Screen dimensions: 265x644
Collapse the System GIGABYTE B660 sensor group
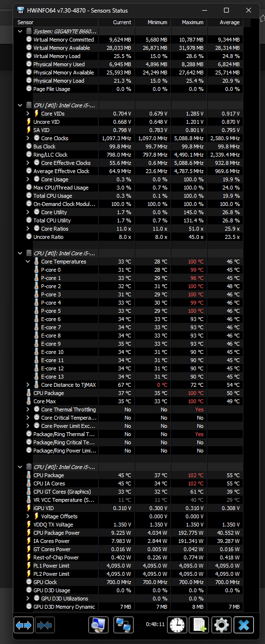tap(20, 31)
